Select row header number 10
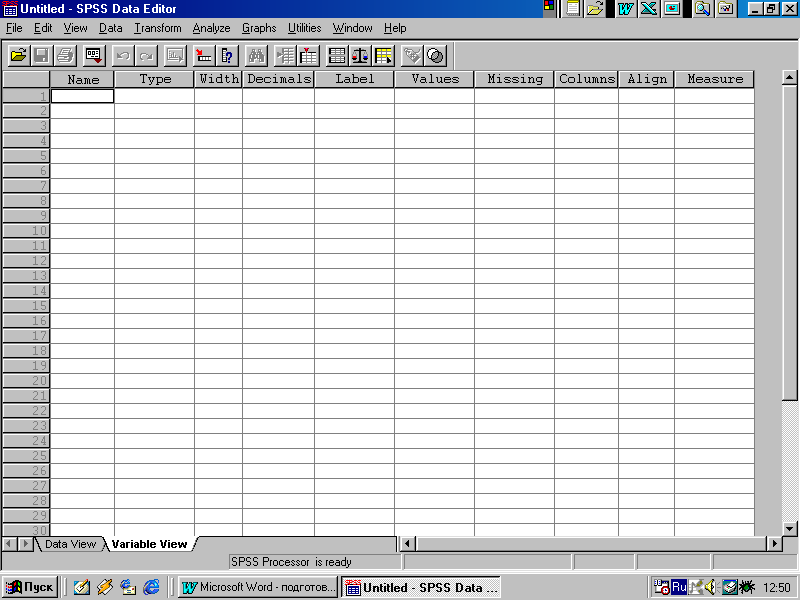800x600 pixels. [x=26, y=231]
